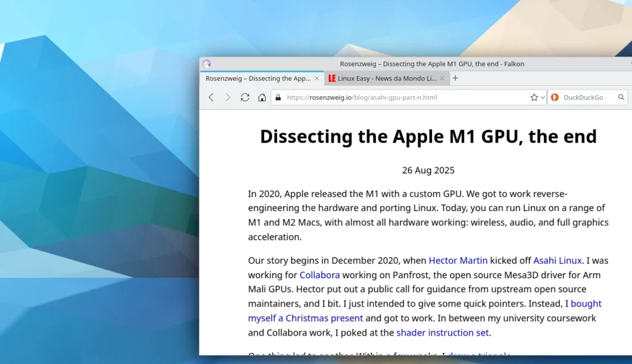This screenshot has width=632, height=364.
Task: Open the DuckDuckGo search engine selector
Action: [554, 97]
